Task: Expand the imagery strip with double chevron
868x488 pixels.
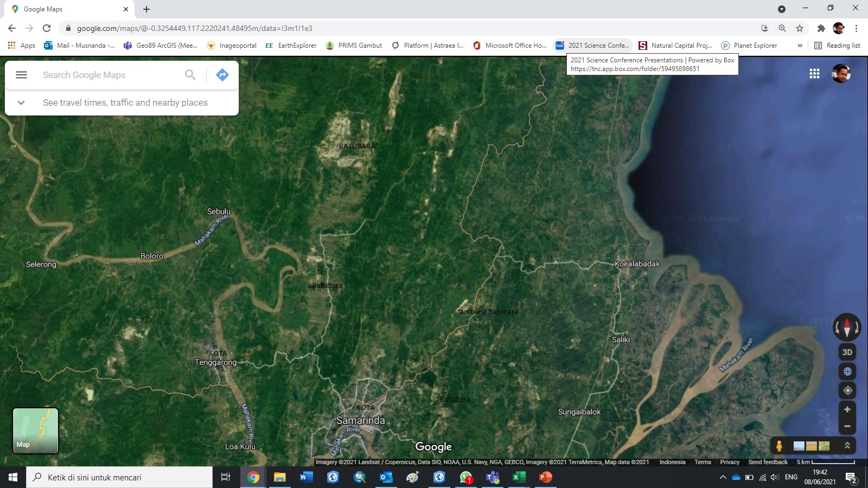Action: tap(847, 446)
